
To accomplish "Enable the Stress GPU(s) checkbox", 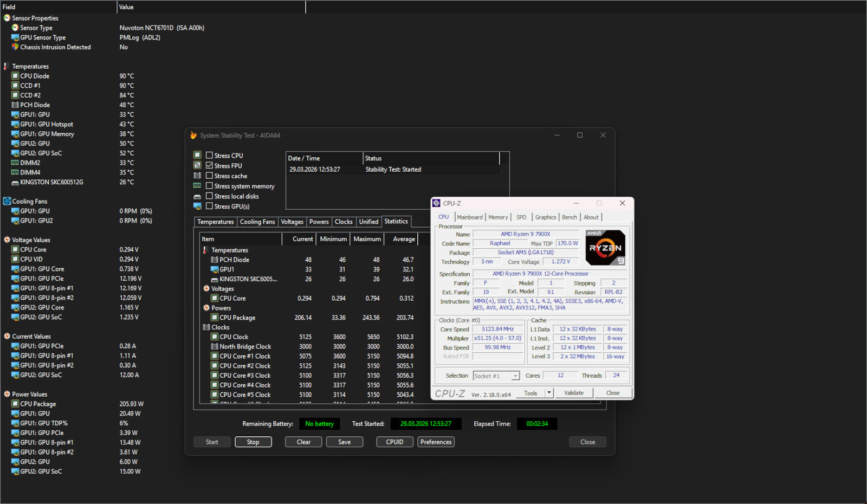I will click(x=209, y=206).
